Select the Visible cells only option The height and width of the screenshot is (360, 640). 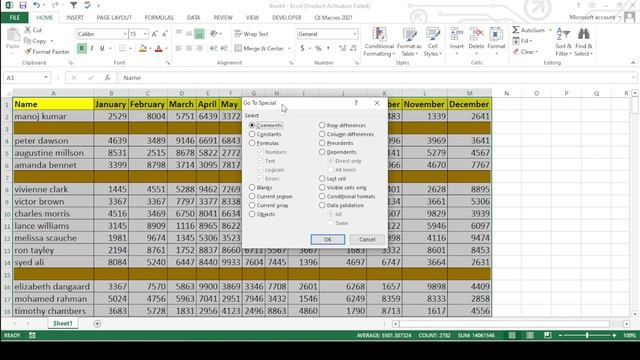322,187
